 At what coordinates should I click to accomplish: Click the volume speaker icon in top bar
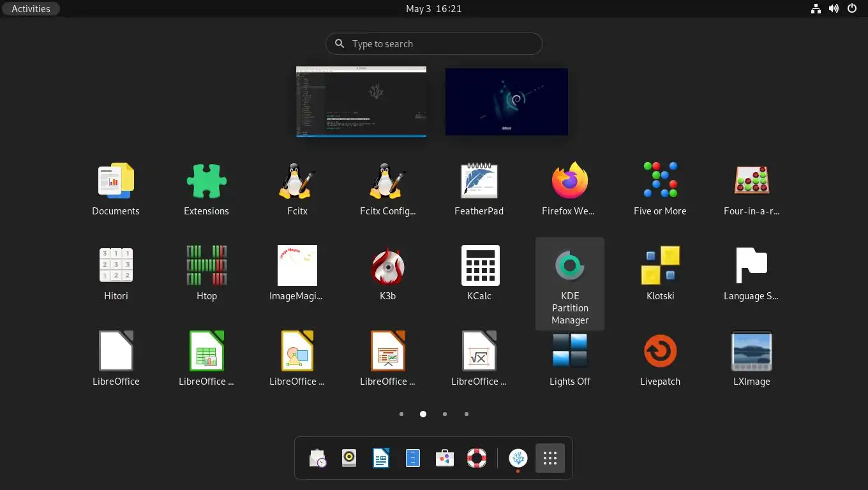pyautogui.click(x=834, y=9)
